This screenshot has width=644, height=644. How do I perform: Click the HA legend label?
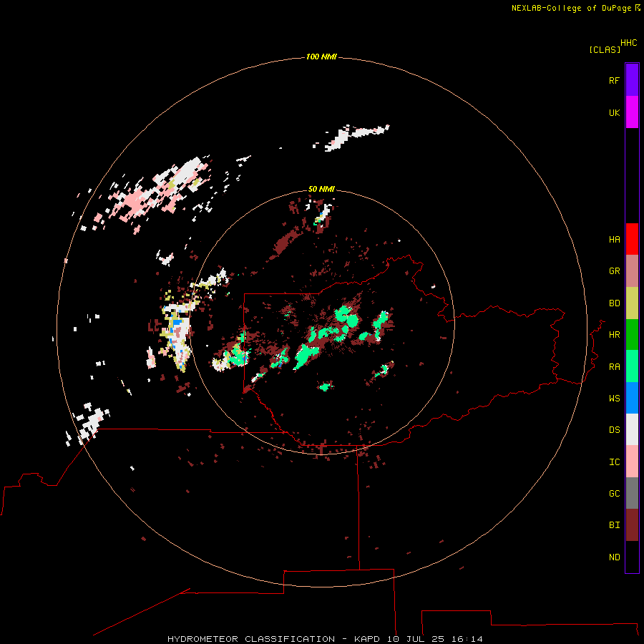point(614,240)
